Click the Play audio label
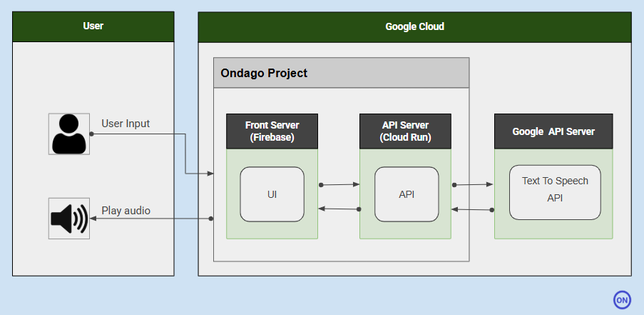Image resolution: width=644 pixels, height=315 pixels. [x=126, y=211]
